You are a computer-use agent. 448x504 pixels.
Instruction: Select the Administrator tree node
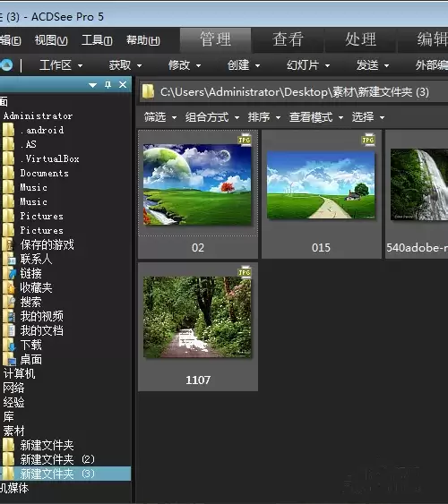click(x=38, y=115)
